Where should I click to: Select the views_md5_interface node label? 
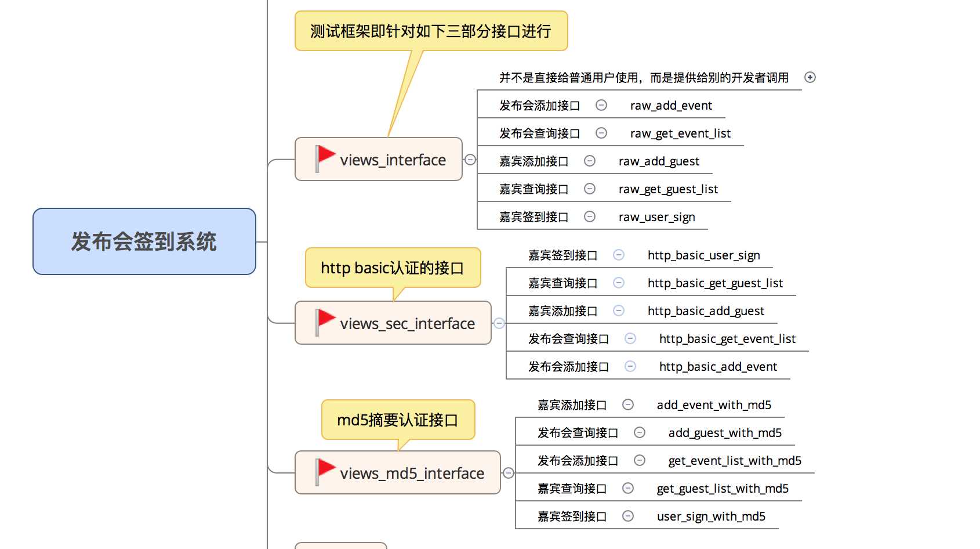[412, 474]
